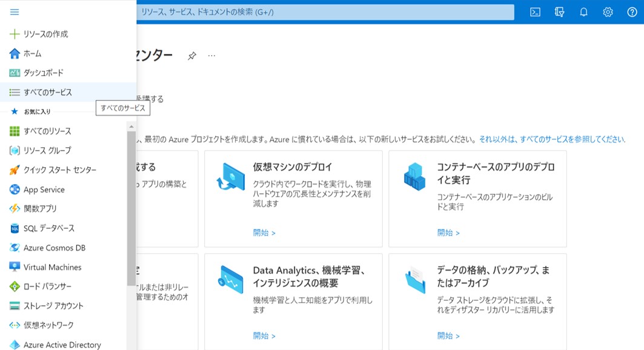Click the Quickstart Center rocket icon
Viewport: 644px width, 350px height.
15,170
